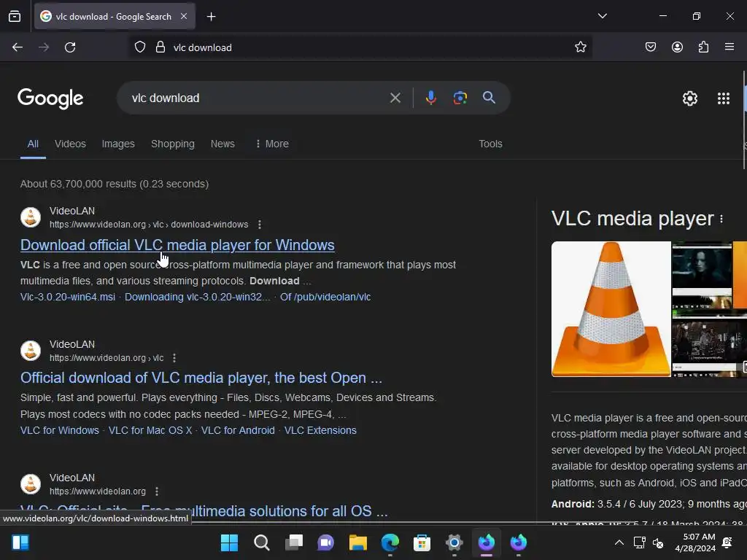The image size is (747, 560).
Task: Open File Explorer from taskbar
Action: pyautogui.click(x=357, y=542)
